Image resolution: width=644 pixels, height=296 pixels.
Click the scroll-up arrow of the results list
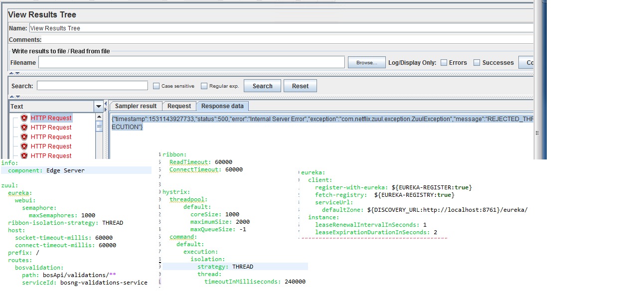[x=99, y=117]
